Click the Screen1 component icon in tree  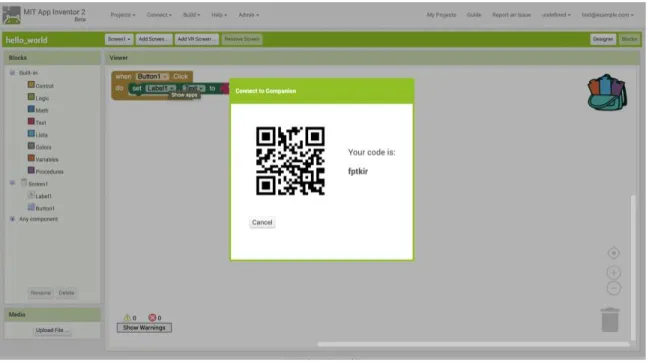point(24,182)
